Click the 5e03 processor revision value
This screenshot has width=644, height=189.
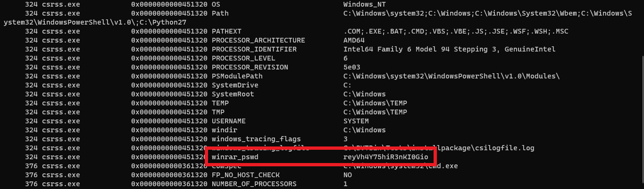pyautogui.click(x=352, y=67)
